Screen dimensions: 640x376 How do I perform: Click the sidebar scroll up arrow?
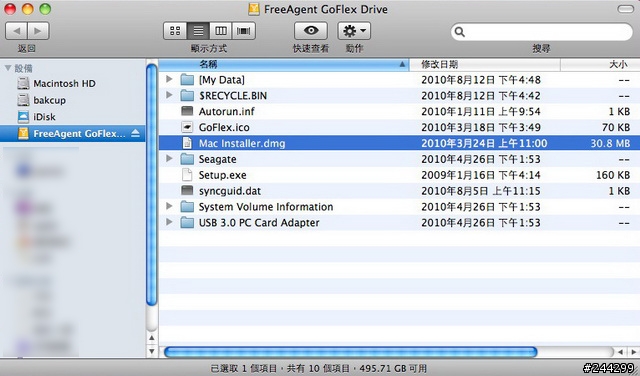(x=151, y=338)
